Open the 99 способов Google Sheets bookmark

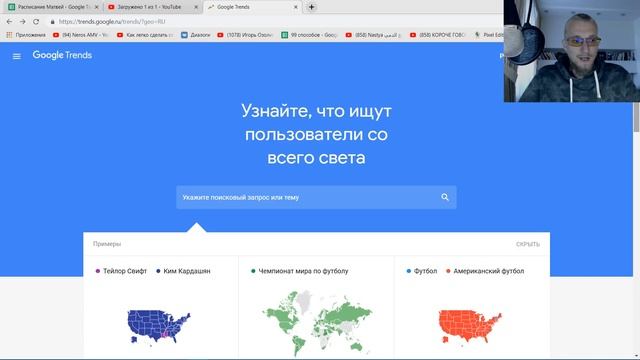pyautogui.click(x=309, y=35)
